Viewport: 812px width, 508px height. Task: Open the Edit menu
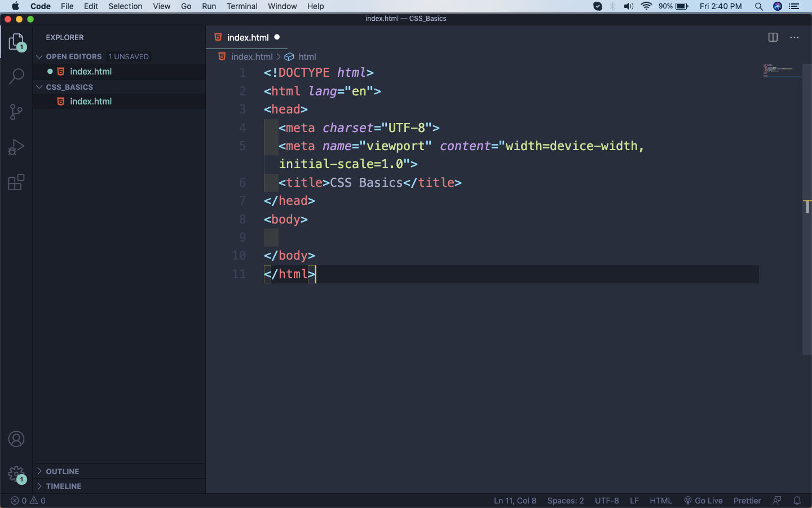[91, 6]
